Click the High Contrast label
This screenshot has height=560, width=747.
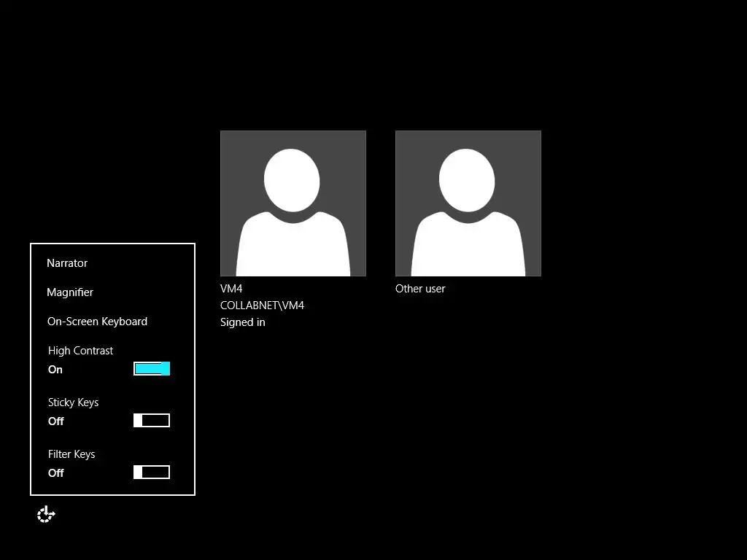80,351
